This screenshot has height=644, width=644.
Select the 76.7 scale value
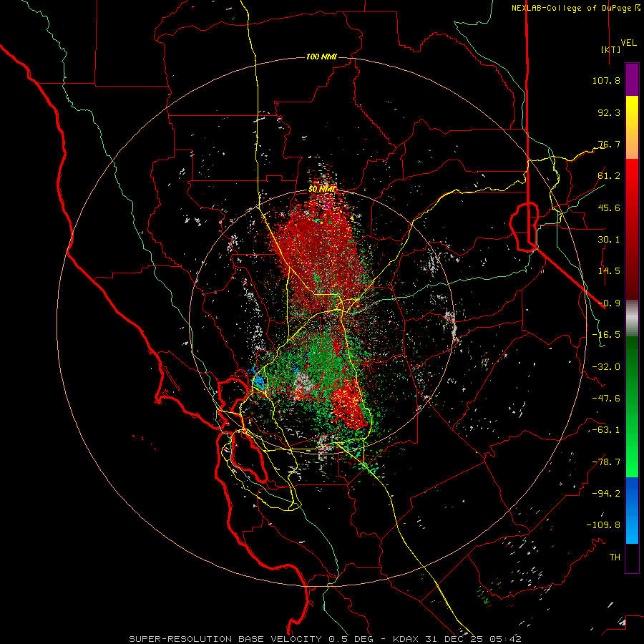pos(609,144)
